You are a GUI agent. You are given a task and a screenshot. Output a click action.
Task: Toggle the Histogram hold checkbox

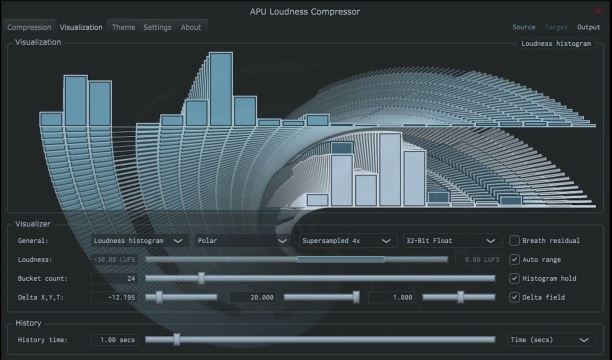tap(514, 278)
